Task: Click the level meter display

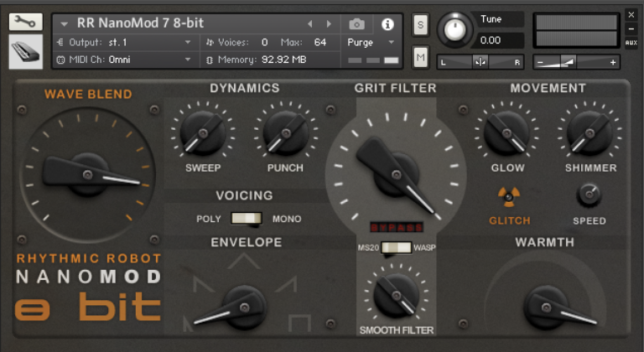Action: [577, 30]
